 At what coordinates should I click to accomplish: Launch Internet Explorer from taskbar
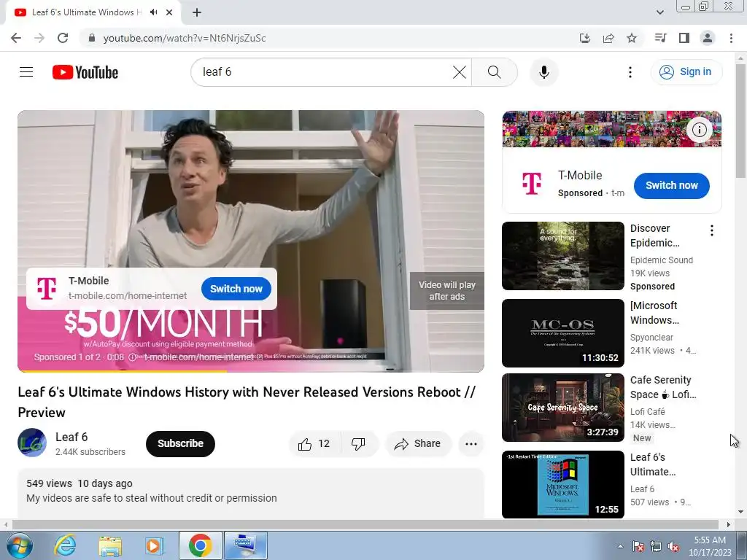(x=65, y=545)
